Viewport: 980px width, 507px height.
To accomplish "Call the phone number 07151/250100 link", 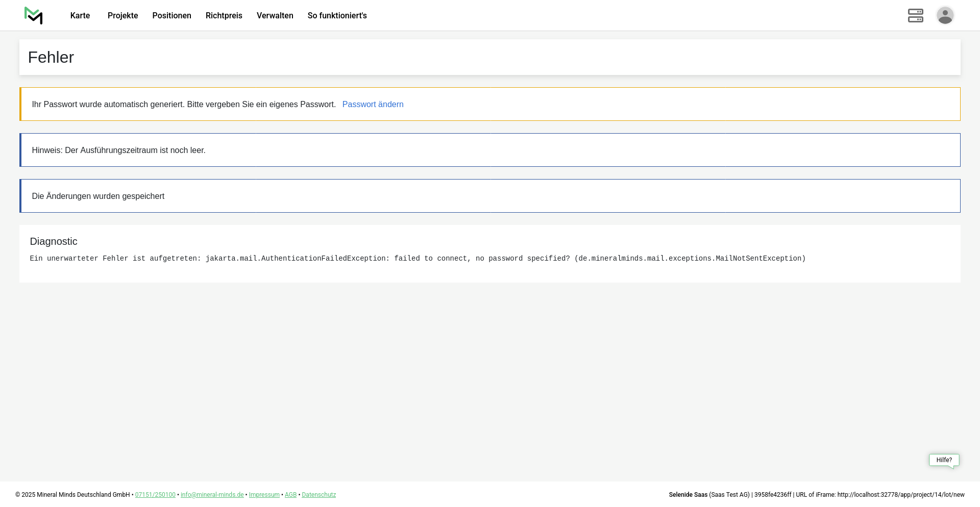I will tap(155, 495).
